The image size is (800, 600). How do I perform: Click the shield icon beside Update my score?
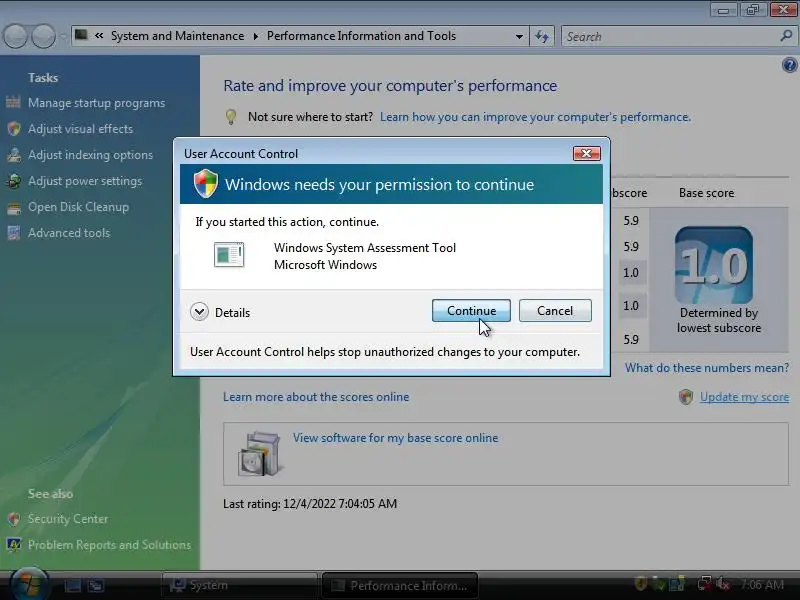(x=686, y=397)
